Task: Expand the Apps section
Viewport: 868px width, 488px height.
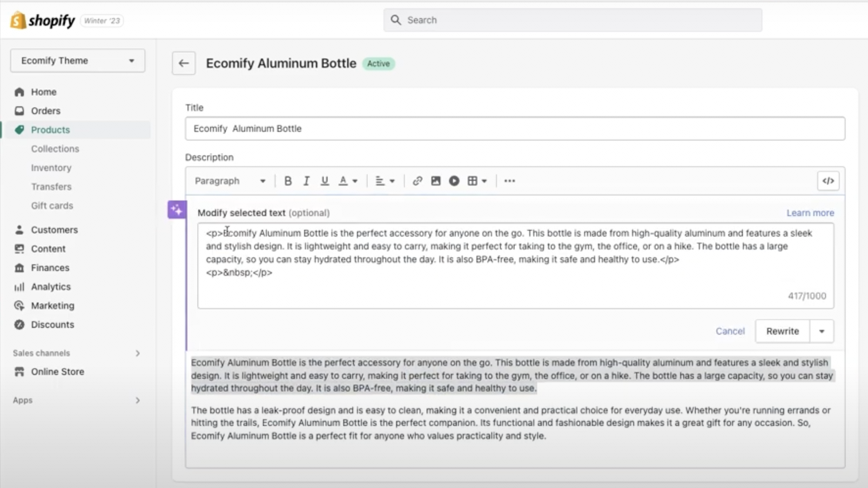Action: [x=138, y=400]
